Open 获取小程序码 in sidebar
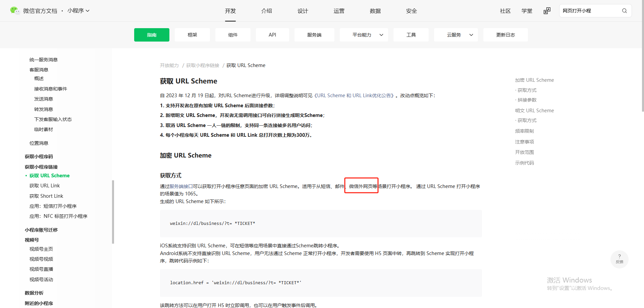 point(39,157)
